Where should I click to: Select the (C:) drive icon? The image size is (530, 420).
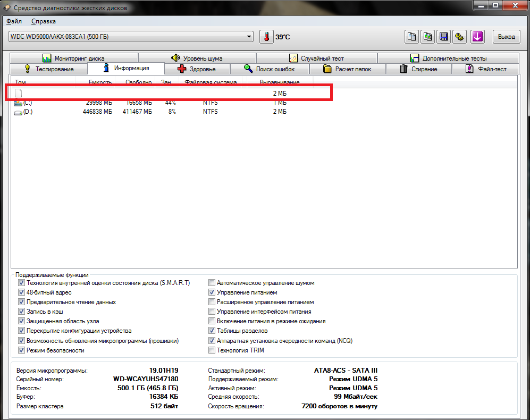click(x=18, y=103)
